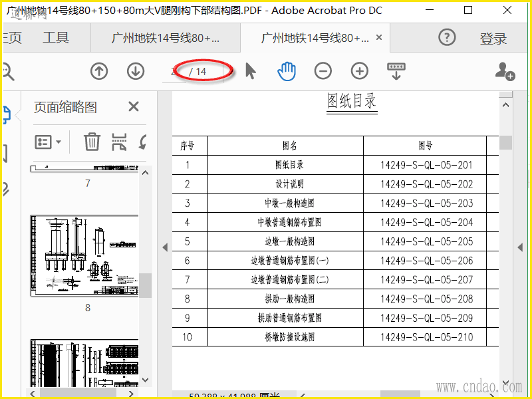532x399 pixels.
Task: Select the thumbnail below page 8
Action: pyautogui.click(x=85, y=363)
